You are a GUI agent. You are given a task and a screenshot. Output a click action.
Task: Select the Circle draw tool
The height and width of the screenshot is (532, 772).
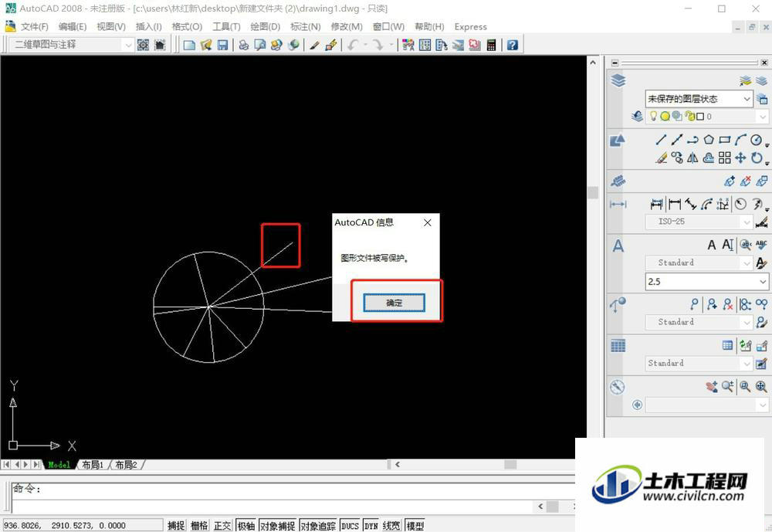pos(757,140)
